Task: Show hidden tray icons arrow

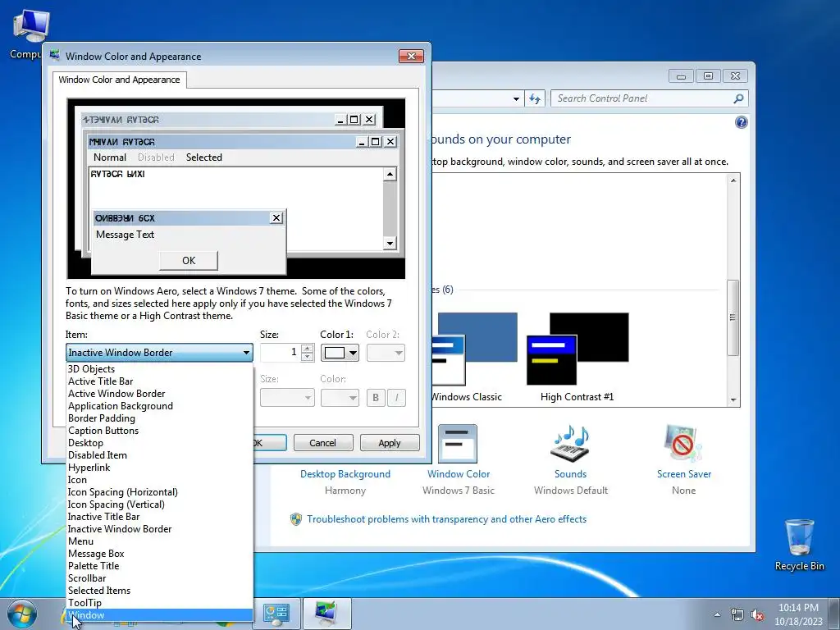Action: point(717,615)
